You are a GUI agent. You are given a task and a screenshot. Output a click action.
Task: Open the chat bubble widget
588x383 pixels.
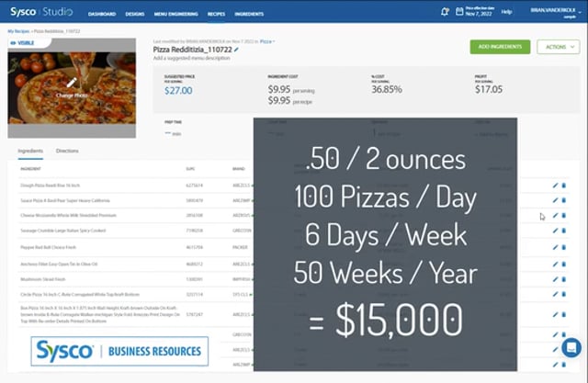pos(571,347)
